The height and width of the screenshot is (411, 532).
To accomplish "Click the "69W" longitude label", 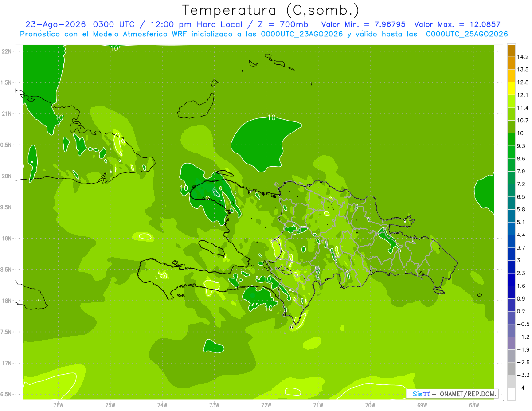I will pos(422,405).
